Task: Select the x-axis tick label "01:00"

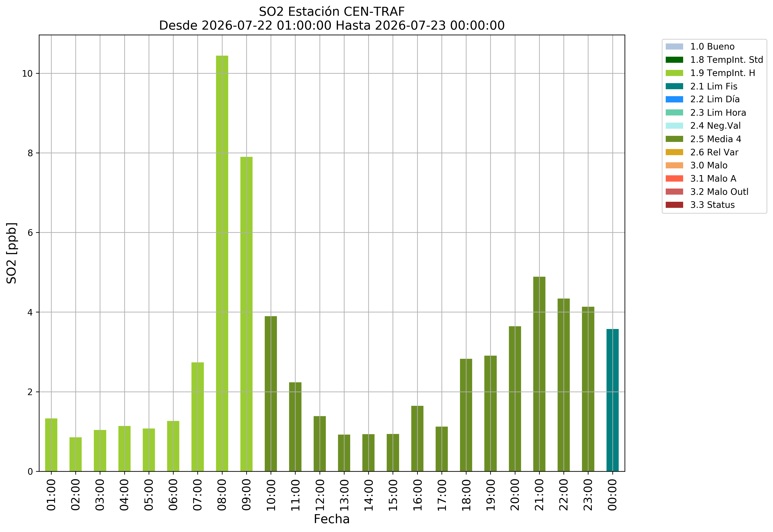Action: pyautogui.click(x=51, y=495)
